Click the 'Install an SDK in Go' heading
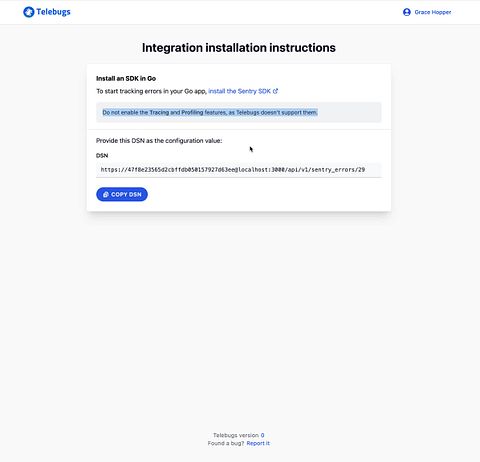480x462 pixels. pos(126,78)
